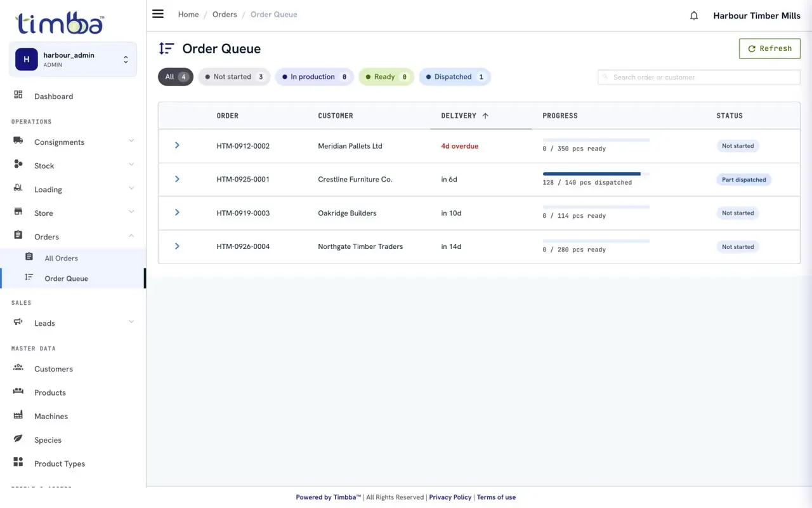The width and height of the screenshot is (812, 508).
Task: Click the Part dispatched status badge
Action: click(x=744, y=180)
